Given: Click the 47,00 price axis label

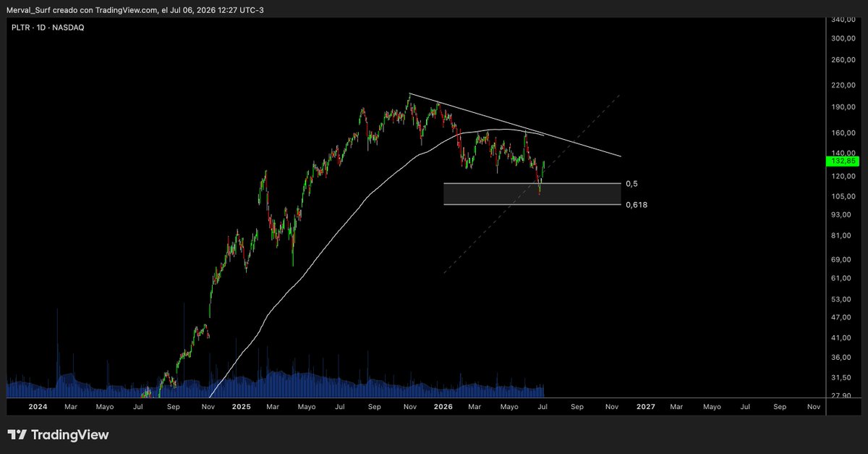Looking at the screenshot, I should coord(841,318).
